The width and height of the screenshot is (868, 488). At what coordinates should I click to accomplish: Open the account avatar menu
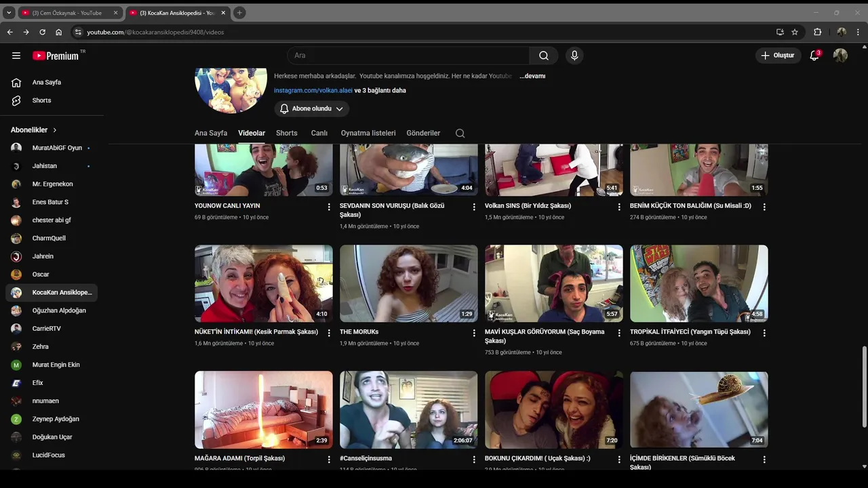click(x=840, y=56)
